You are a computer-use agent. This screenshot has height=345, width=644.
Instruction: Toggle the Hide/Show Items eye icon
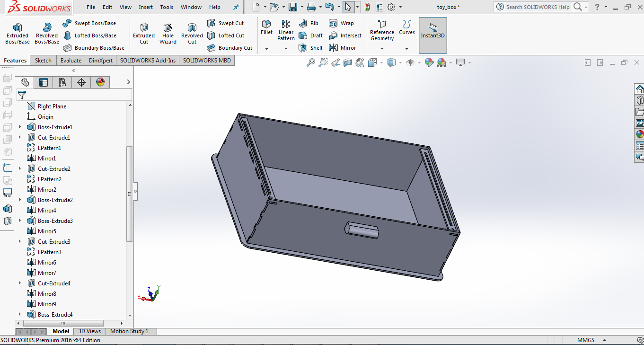pos(410,62)
